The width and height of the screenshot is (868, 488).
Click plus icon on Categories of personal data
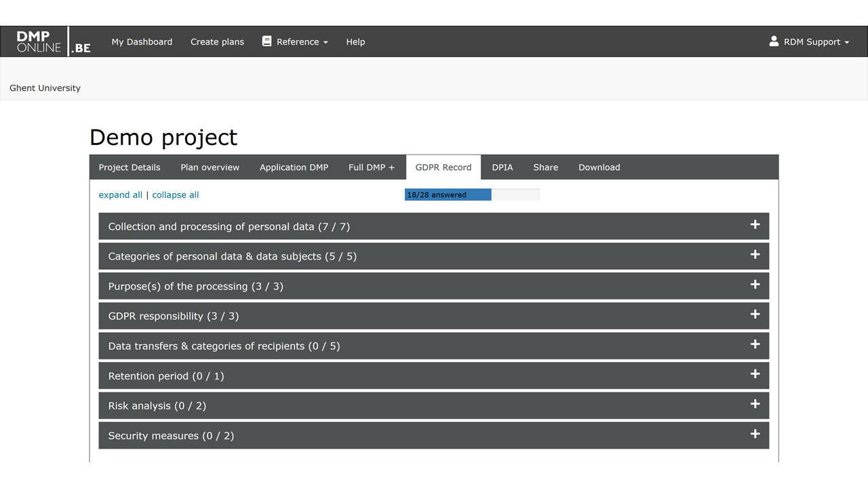pyautogui.click(x=755, y=255)
